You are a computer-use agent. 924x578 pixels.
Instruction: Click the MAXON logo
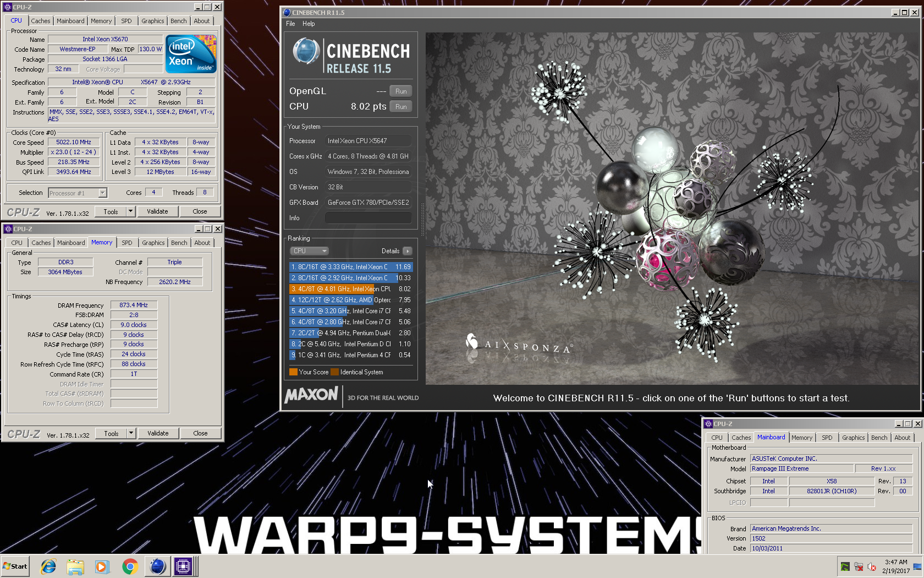pos(311,395)
